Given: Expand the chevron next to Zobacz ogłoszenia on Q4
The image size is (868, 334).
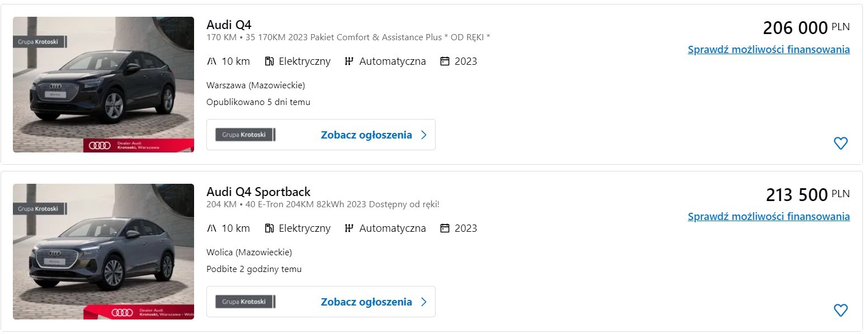Looking at the screenshot, I should click(x=423, y=134).
